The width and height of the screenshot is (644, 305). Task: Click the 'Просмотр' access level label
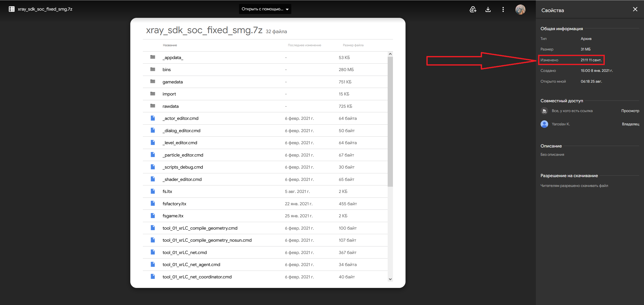pos(630,111)
